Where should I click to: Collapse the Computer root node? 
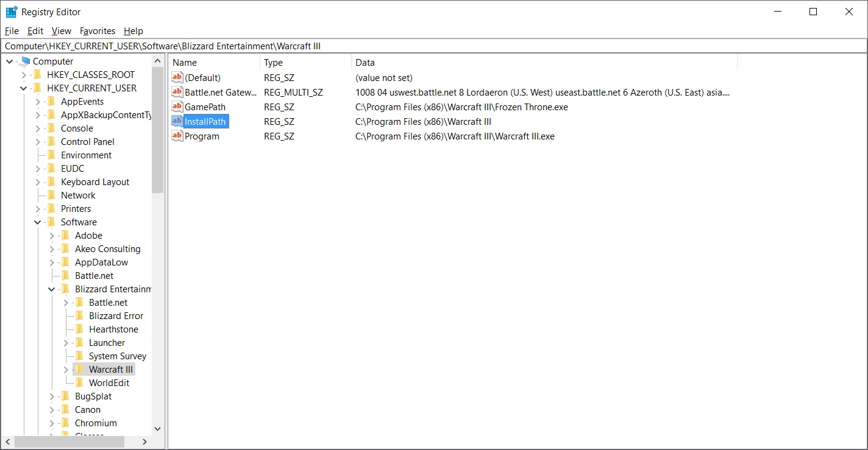10,61
